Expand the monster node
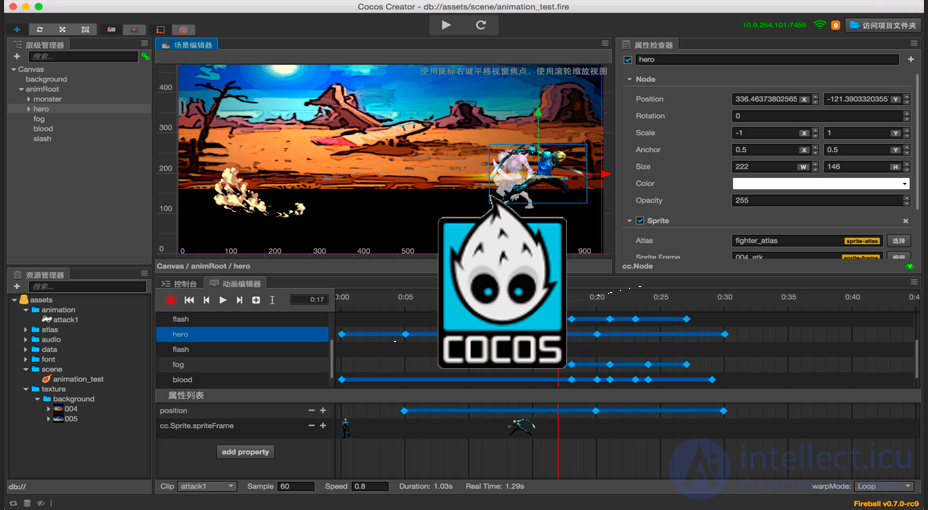Screen dimensions: 928x510 tap(28, 99)
